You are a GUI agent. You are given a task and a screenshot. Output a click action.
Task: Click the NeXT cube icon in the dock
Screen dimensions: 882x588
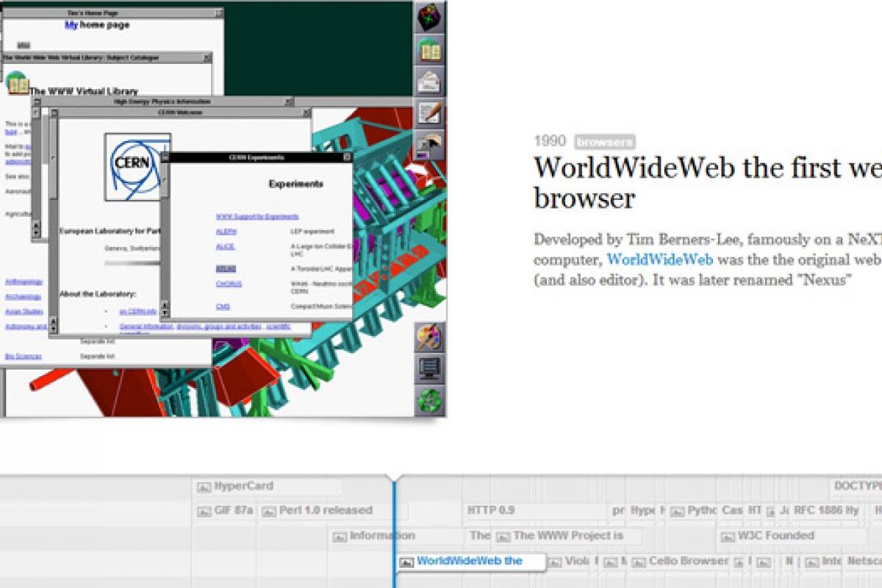[x=429, y=17]
